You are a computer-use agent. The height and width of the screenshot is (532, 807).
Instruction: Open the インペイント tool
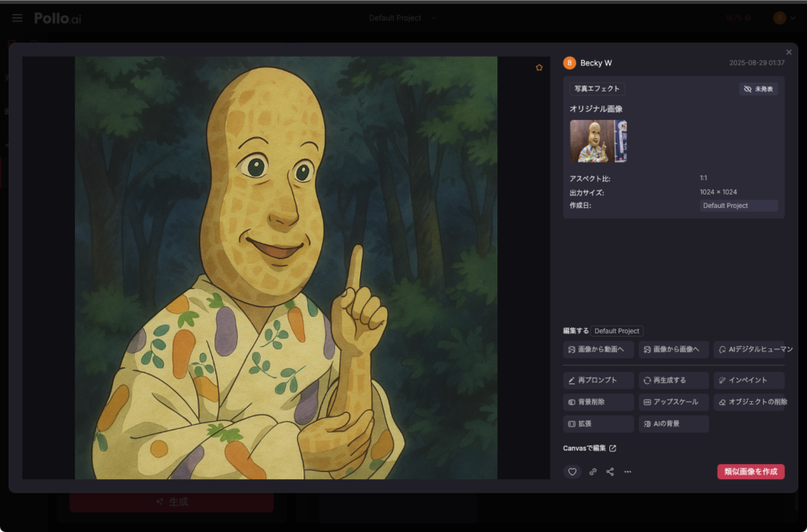point(749,380)
